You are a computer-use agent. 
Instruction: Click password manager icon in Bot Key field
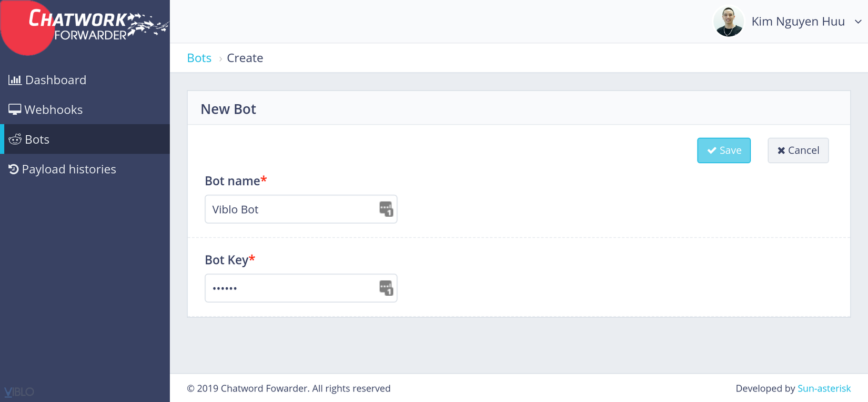click(x=386, y=288)
